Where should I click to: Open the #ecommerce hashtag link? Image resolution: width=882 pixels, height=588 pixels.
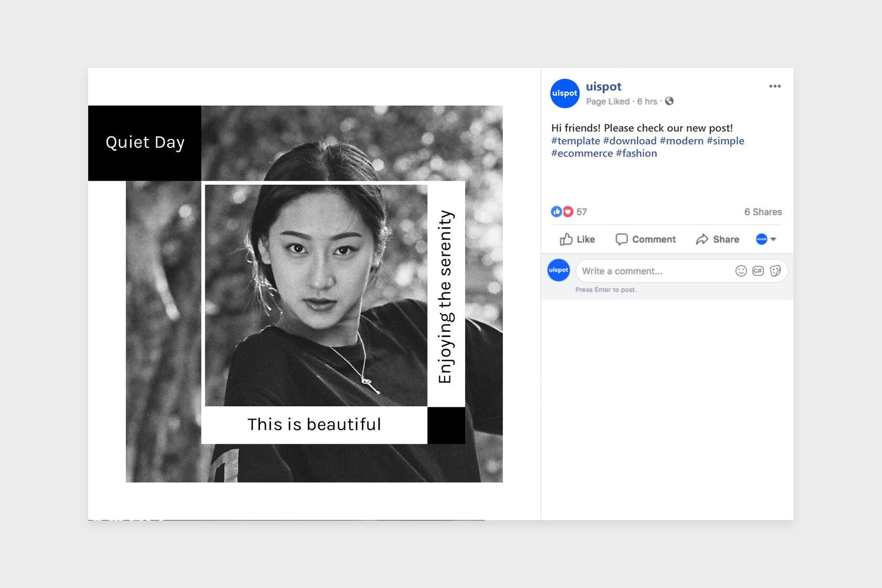click(x=582, y=153)
